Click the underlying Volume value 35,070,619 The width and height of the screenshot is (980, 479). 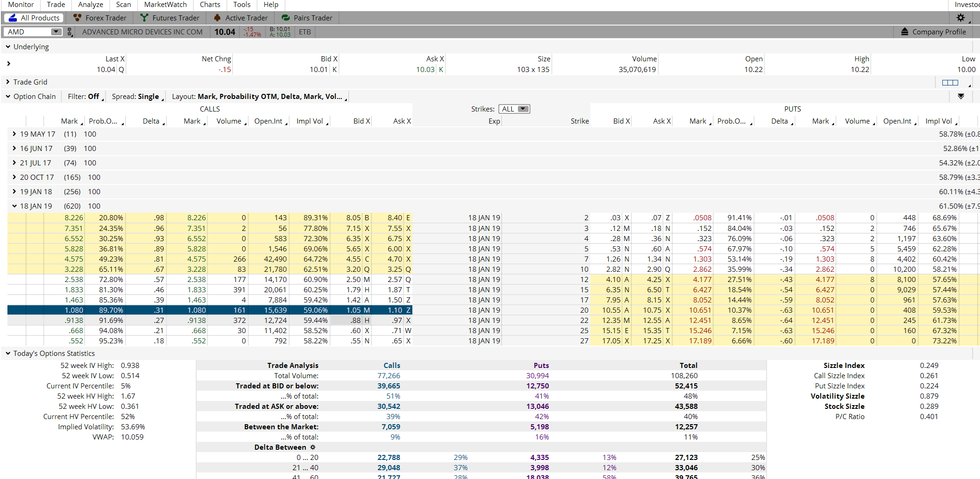(637, 70)
